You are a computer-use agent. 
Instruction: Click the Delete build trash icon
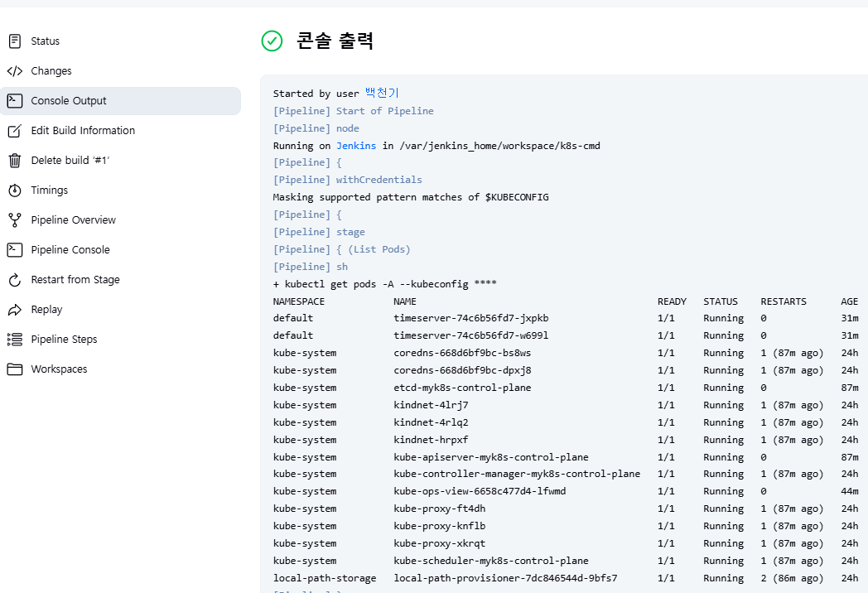tap(15, 161)
